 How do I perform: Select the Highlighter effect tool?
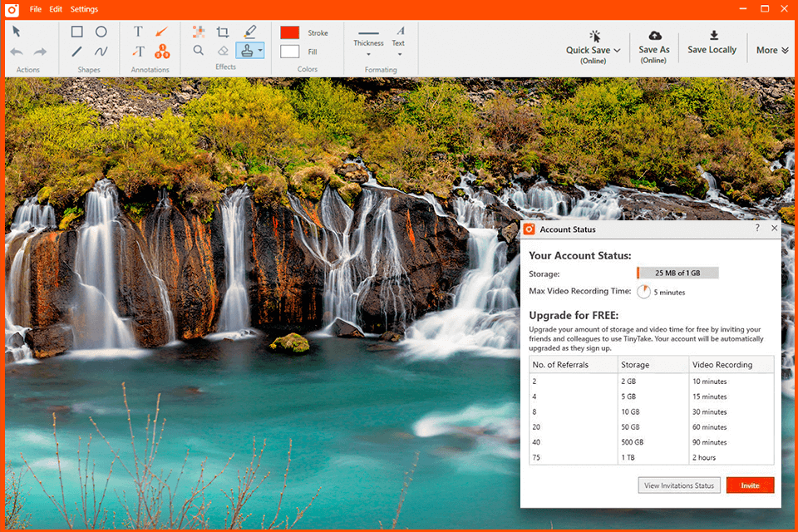pos(249,32)
